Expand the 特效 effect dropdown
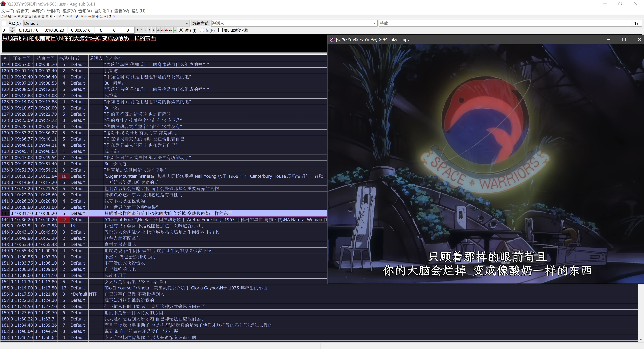This screenshot has width=644, height=349. click(x=628, y=23)
